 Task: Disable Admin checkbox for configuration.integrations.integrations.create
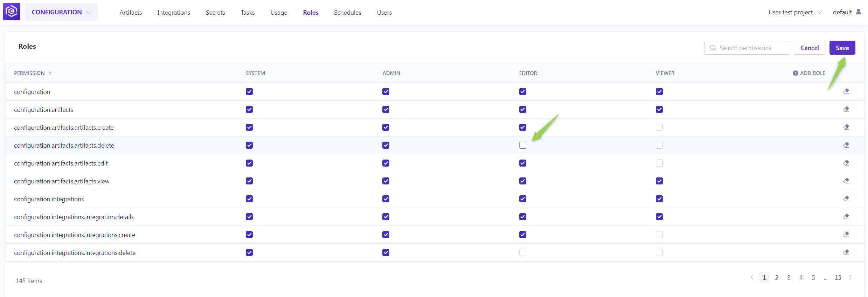coord(386,235)
